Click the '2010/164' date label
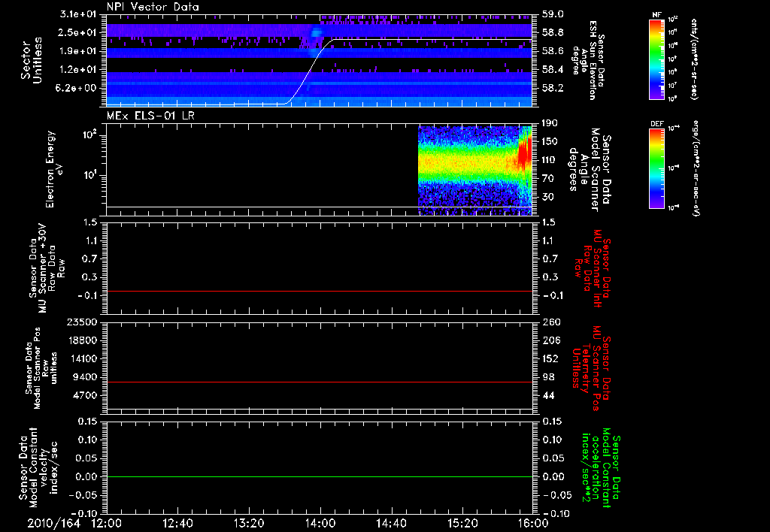The image size is (770, 532). [x=53, y=523]
